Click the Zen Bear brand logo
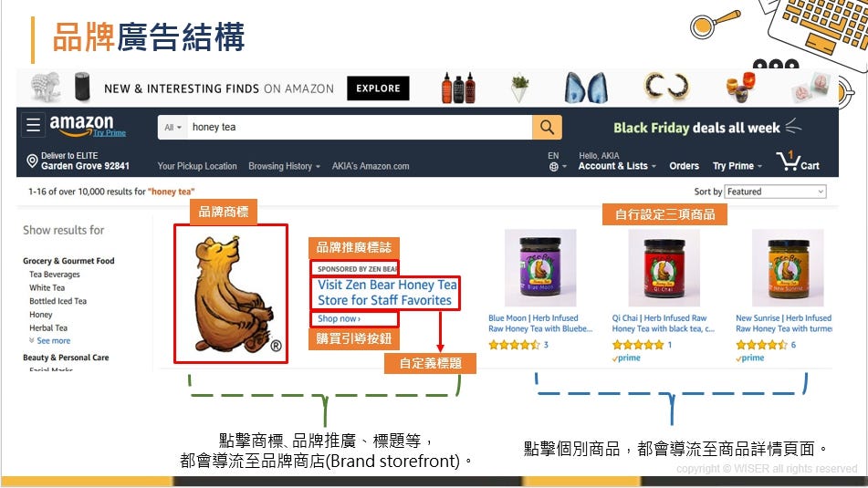The width and height of the screenshot is (868, 488). (x=231, y=294)
